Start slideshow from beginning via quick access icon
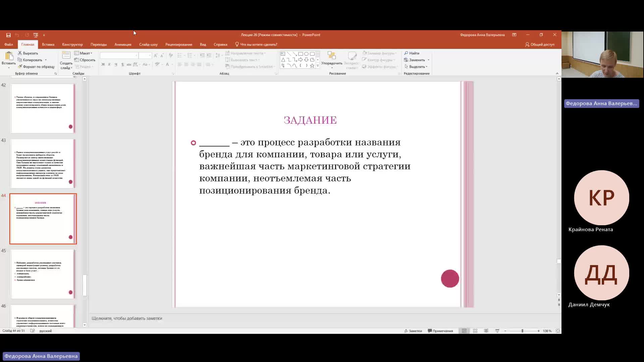The image size is (644, 362). (36, 35)
